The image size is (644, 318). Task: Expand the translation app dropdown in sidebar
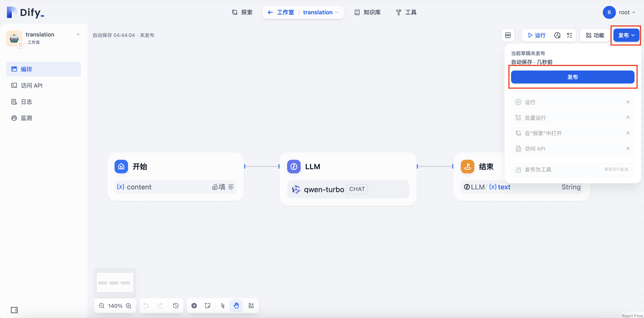(x=78, y=34)
